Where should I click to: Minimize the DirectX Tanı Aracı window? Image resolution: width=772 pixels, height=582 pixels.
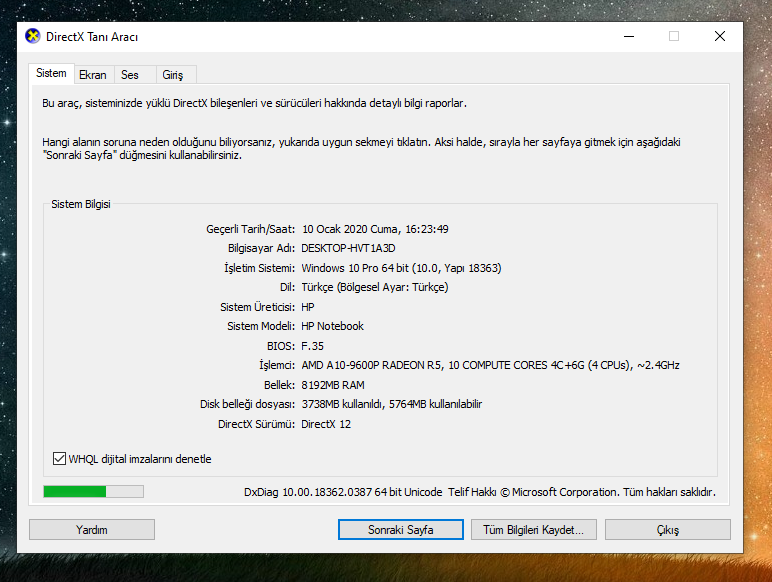(x=629, y=36)
